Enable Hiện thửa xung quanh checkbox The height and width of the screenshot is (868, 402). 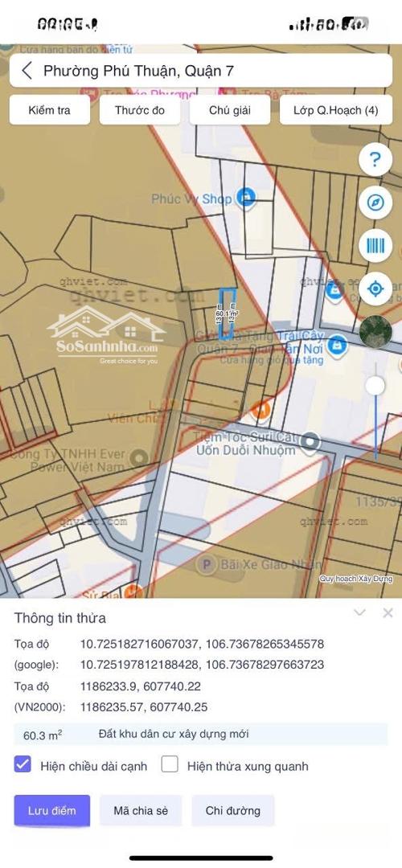170,765
